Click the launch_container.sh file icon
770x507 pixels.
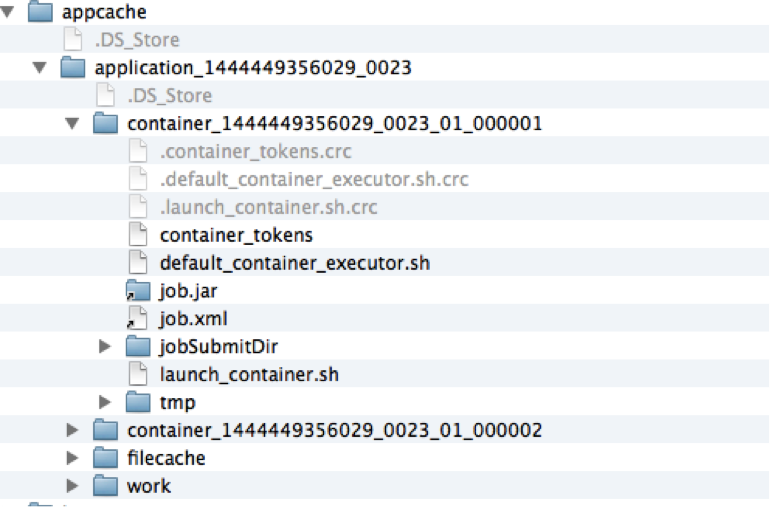(138, 374)
